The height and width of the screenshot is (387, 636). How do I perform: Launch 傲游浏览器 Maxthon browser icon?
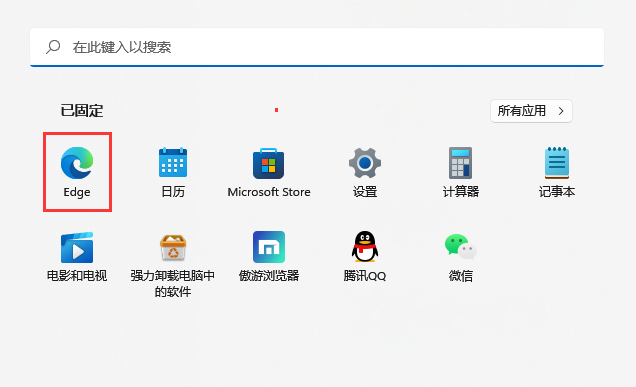[269, 247]
